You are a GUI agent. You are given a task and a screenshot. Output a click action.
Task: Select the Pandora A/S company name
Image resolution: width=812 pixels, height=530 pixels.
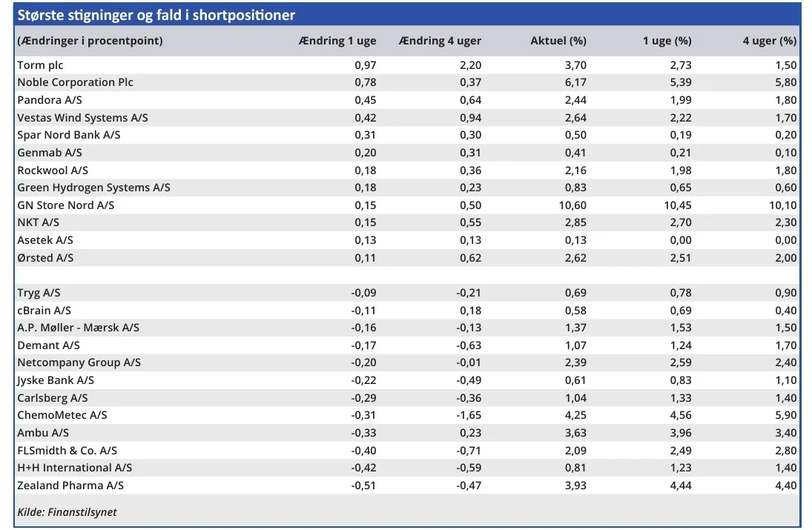(50, 100)
